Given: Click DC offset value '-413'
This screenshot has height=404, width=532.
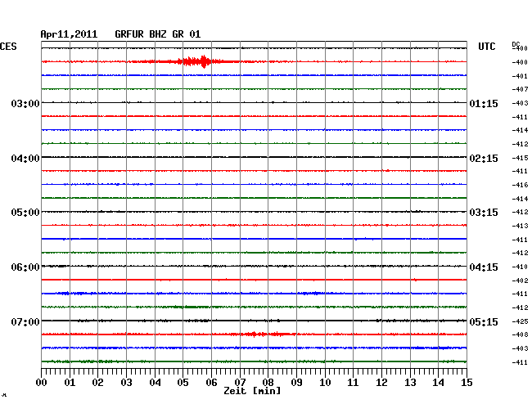Looking at the screenshot, I should coord(520,226).
